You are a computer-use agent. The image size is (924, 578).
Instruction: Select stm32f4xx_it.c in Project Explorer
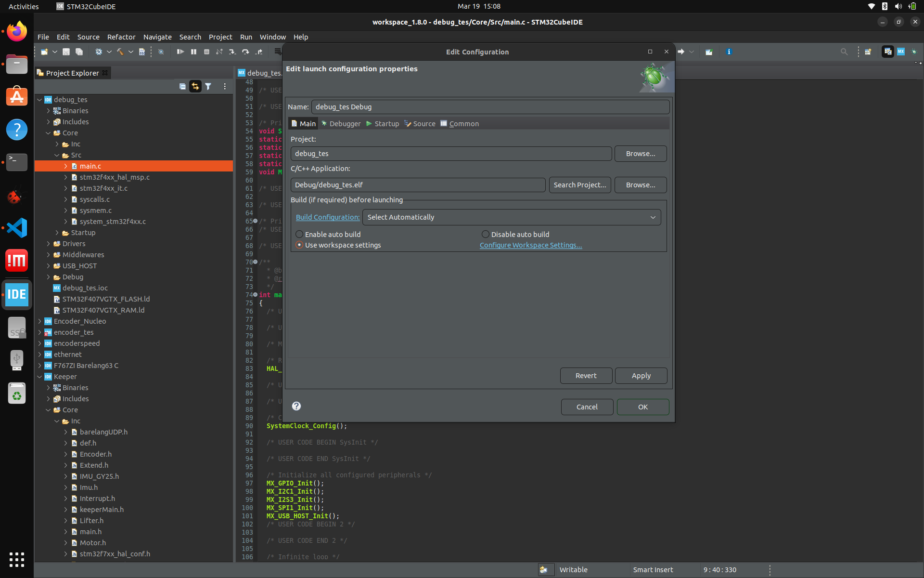coord(103,188)
